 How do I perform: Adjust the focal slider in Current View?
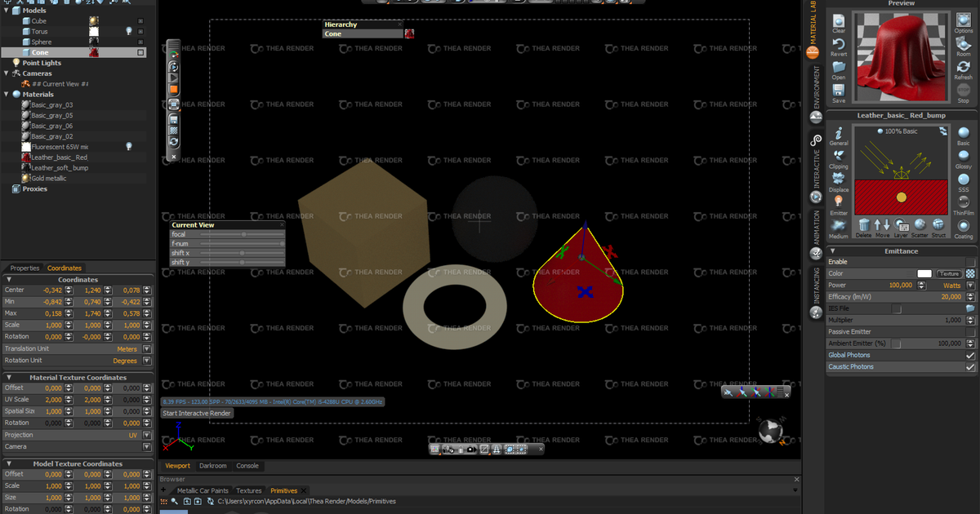pyautogui.click(x=243, y=235)
